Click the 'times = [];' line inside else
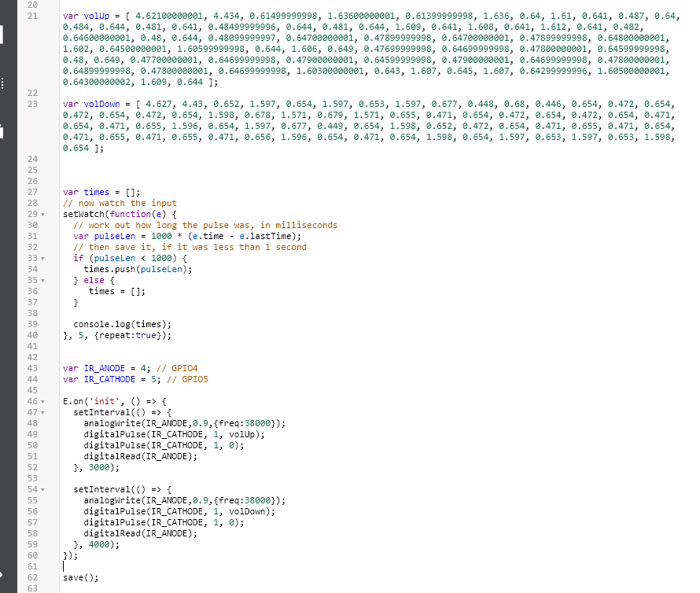This screenshot has height=593, width=700. point(117,291)
